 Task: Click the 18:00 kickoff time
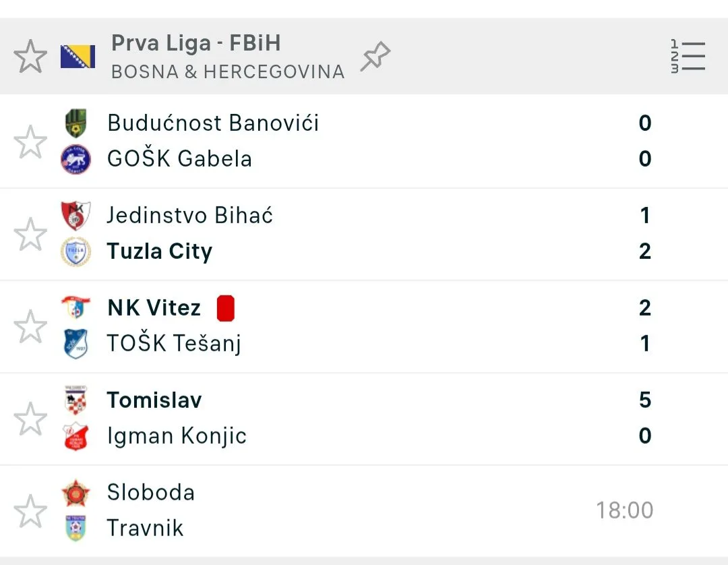coord(624,510)
